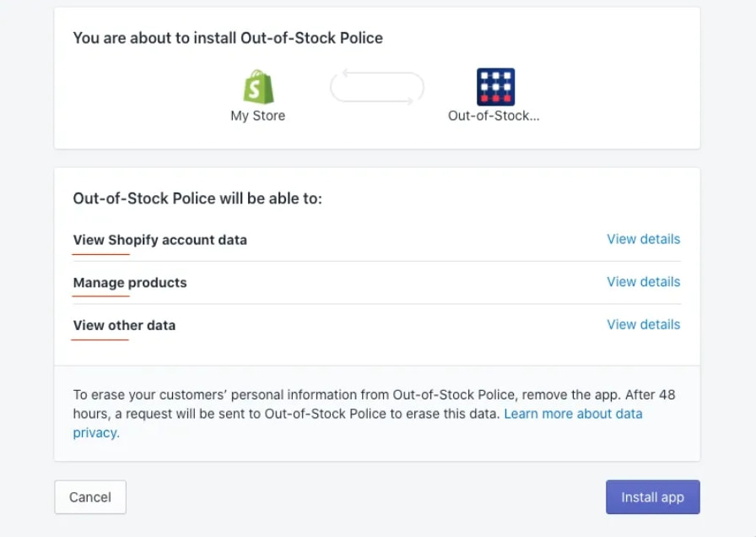Screen dimensions: 756x537
Task: Open the Learn more about data privacy link
Action: click(x=573, y=414)
